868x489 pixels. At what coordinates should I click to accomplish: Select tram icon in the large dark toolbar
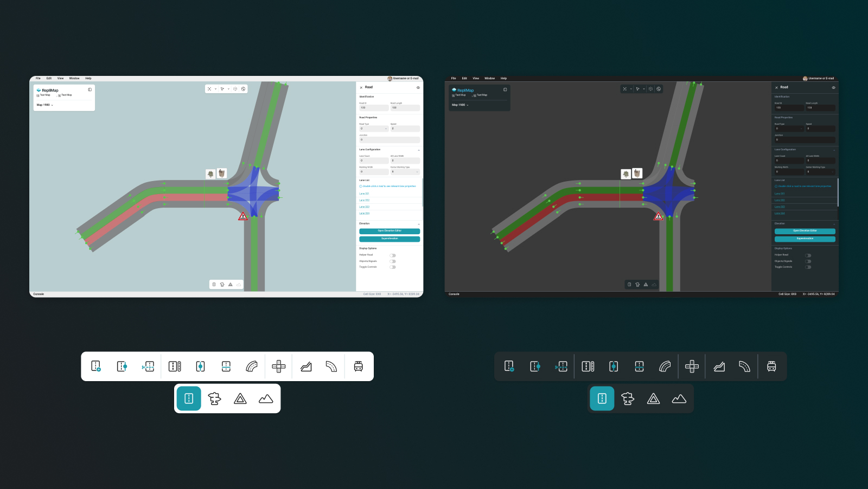pos(771,366)
